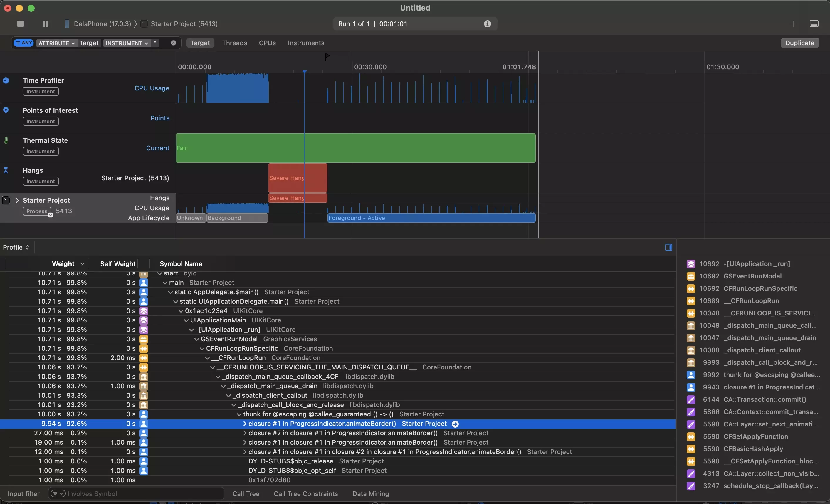Collapse the main Starter Project row

[x=165, y=283]
